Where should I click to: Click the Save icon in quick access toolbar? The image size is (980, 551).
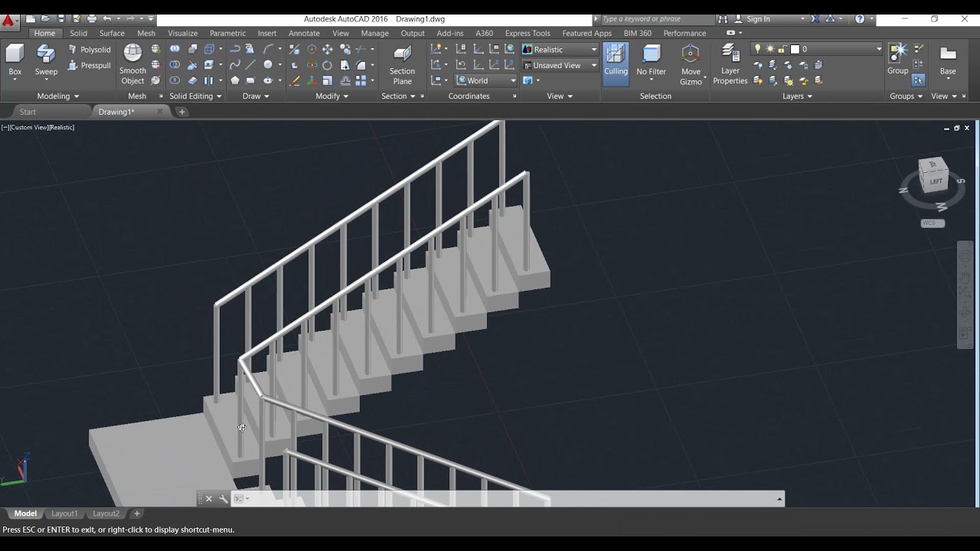click(x=61, y=18)
